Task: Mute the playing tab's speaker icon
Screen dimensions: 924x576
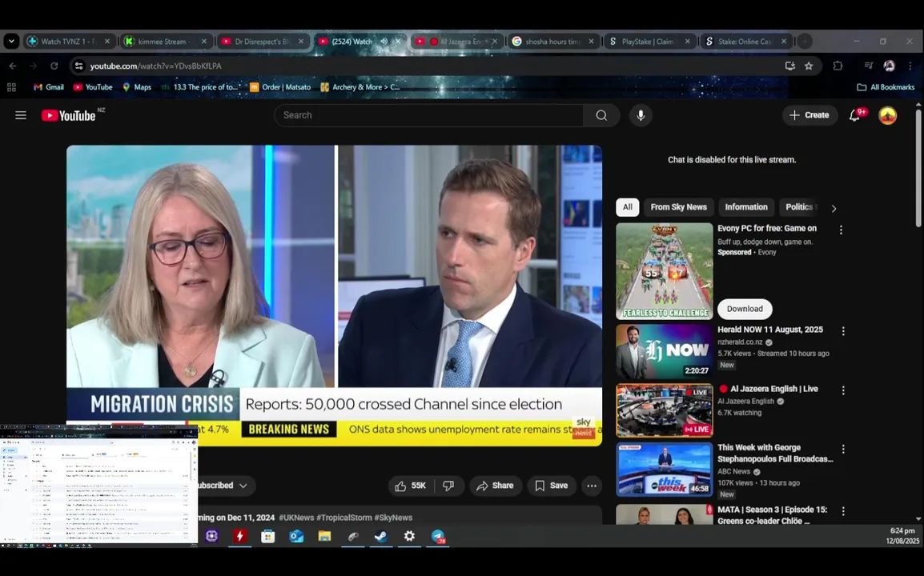Action: pos(384,42)
